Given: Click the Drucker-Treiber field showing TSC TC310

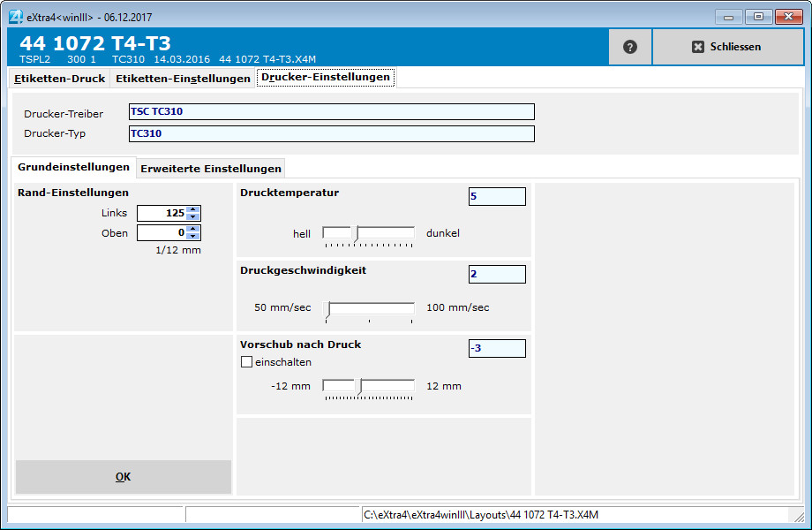Looking at the screenshot, I should [x=331, y=111].
